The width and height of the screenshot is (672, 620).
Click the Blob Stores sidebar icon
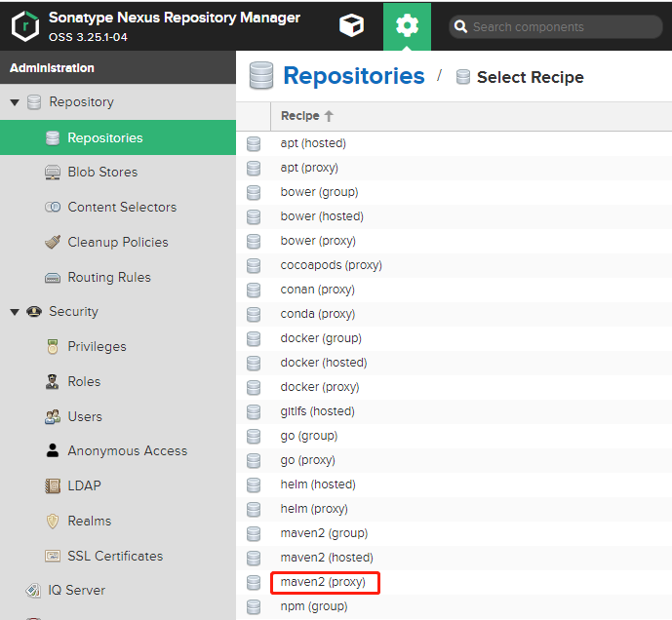coord(53,173)
